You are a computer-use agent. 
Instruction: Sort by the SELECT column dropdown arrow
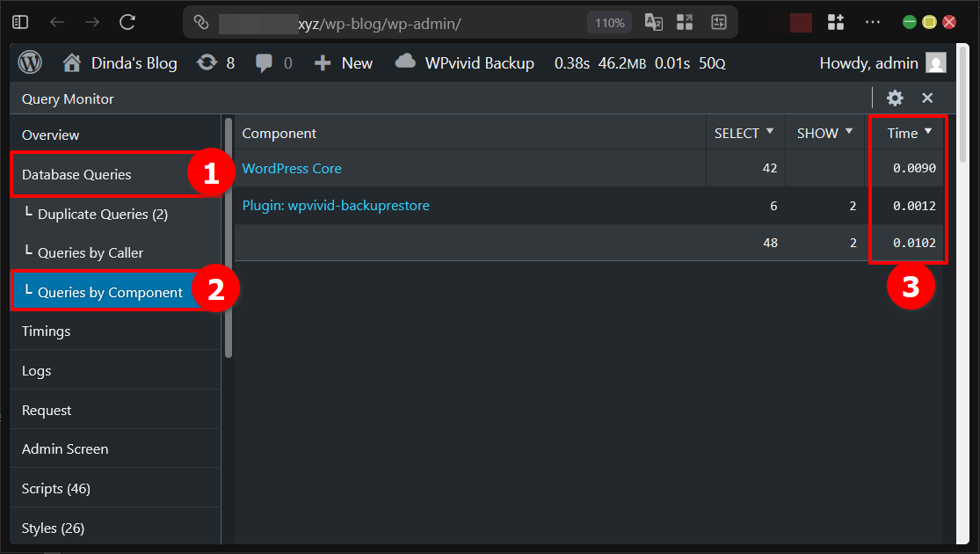click(x=772, y=132)
